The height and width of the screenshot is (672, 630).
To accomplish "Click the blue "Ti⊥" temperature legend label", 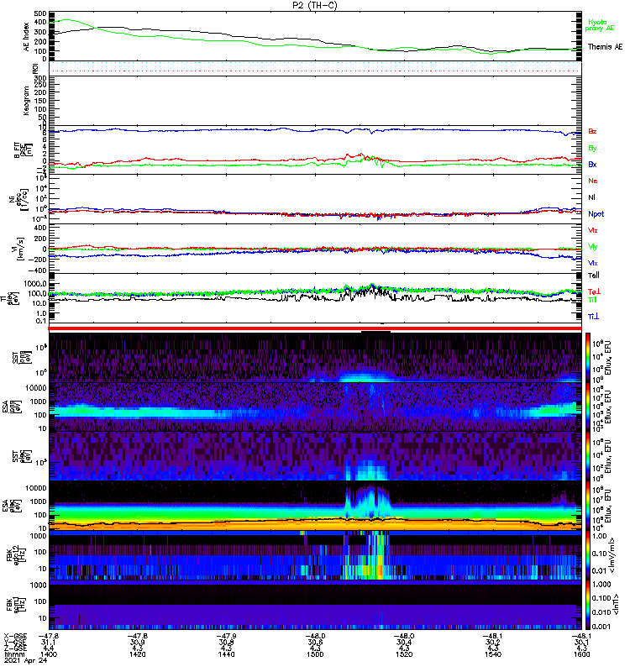I will (593, 317).
